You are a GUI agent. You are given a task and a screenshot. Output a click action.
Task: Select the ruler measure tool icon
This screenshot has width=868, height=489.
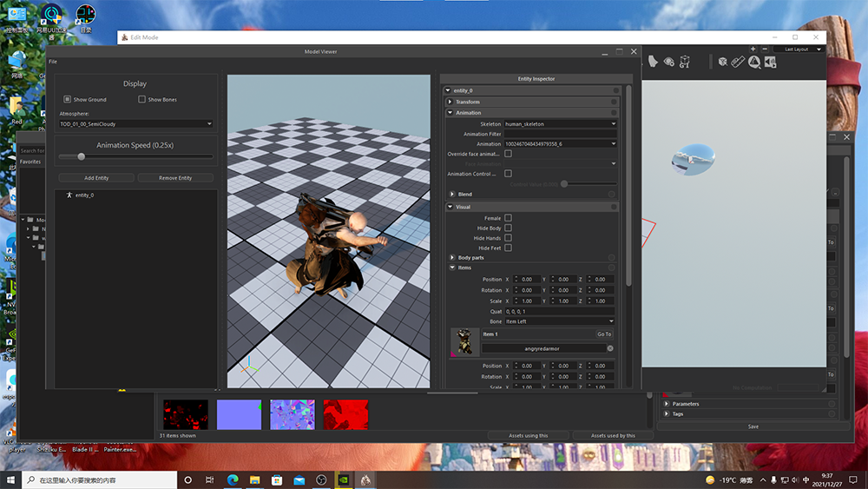click(x=738, y=62)
